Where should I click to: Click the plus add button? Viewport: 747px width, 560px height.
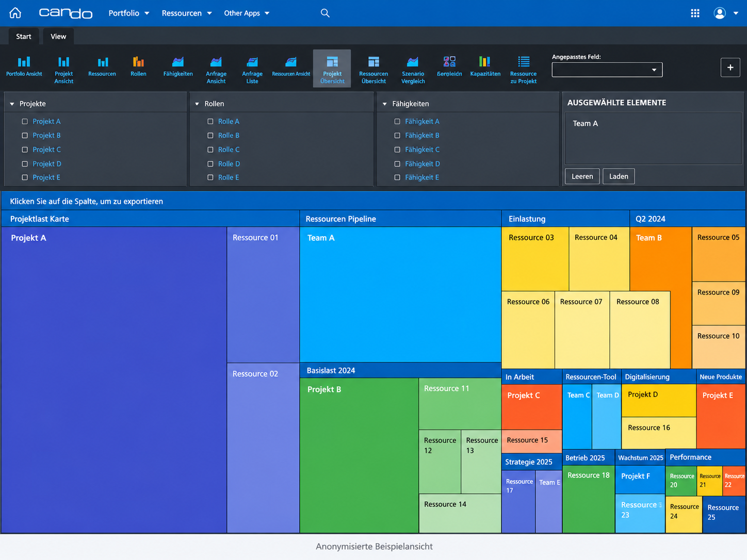[x=730, y=68]
